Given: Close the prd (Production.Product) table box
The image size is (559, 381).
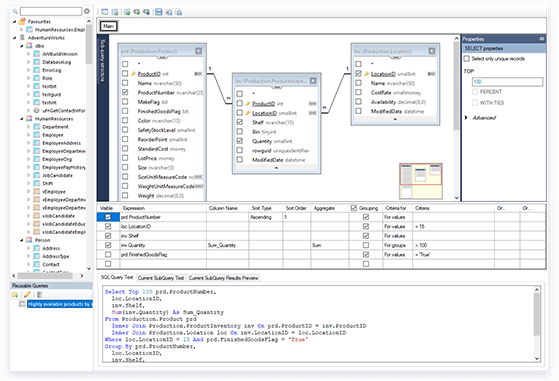Looking at the screenshot, I should click(199, 51).
